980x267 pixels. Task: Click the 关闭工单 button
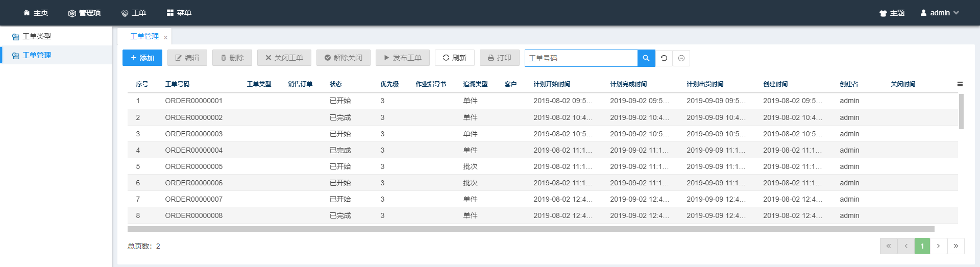point(284,58)
